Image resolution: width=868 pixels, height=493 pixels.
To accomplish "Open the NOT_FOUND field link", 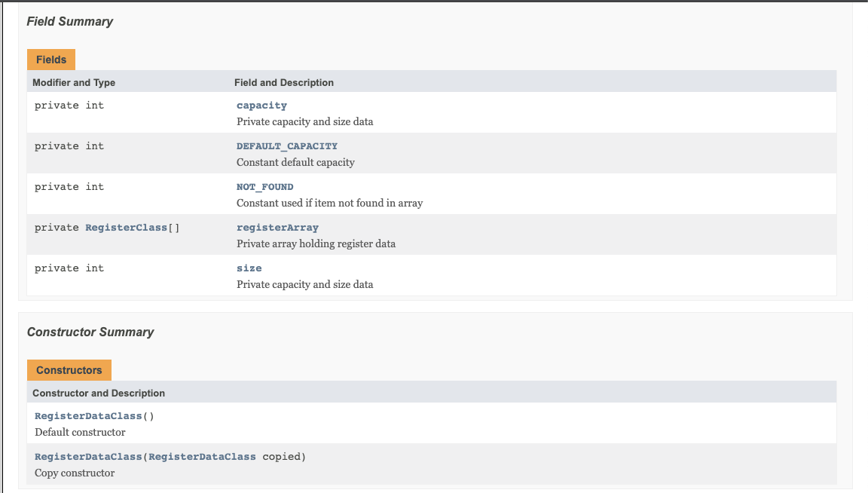I will point(264,187).
